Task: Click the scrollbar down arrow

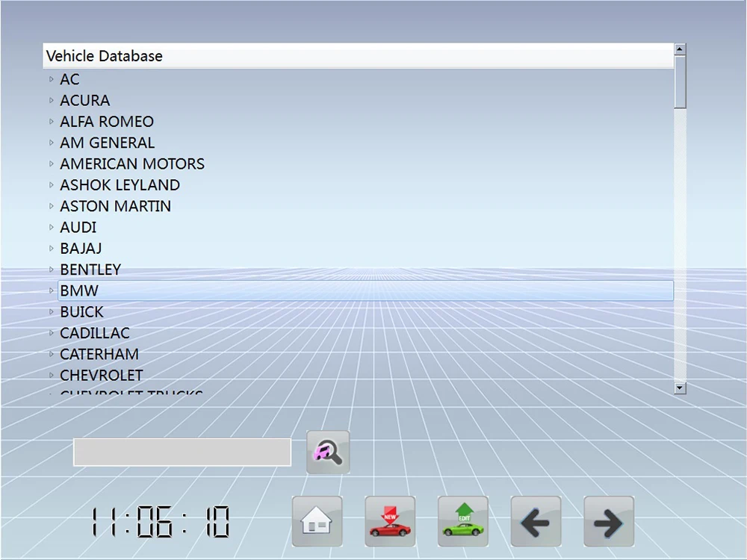Action: [680, 388]
